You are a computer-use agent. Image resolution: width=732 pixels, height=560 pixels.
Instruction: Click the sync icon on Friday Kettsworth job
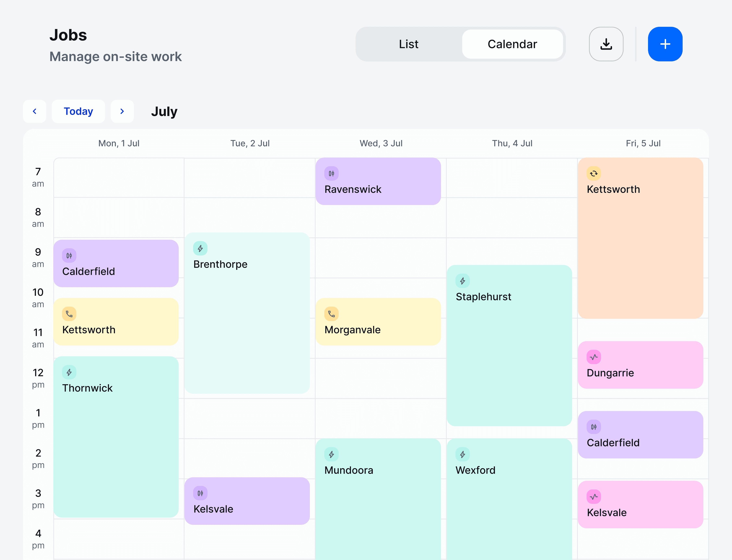pos(594,173)
